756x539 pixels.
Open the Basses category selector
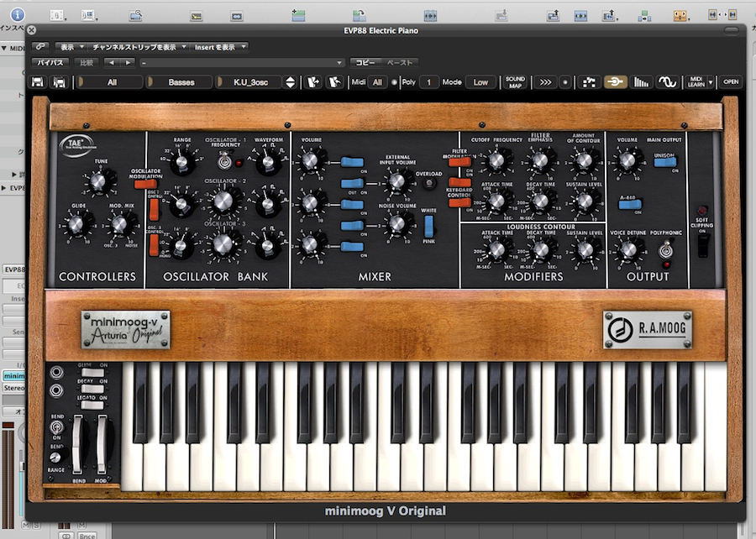click(x=180, y=82)
